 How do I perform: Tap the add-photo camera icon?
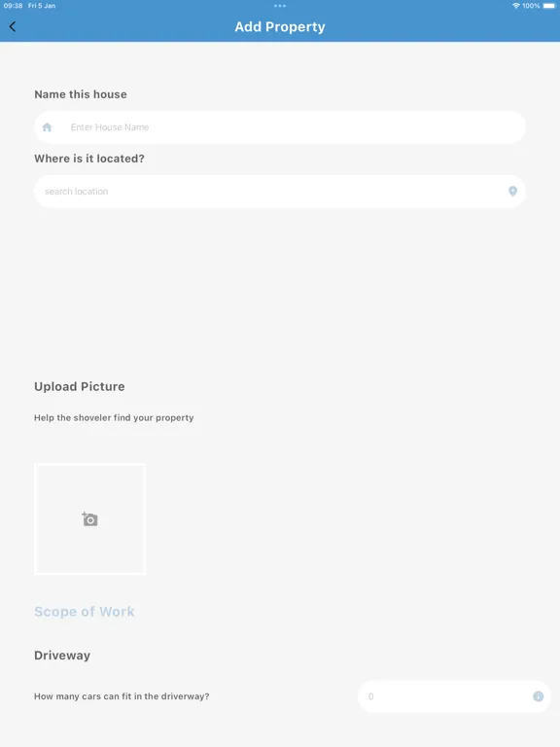[89, 518]
